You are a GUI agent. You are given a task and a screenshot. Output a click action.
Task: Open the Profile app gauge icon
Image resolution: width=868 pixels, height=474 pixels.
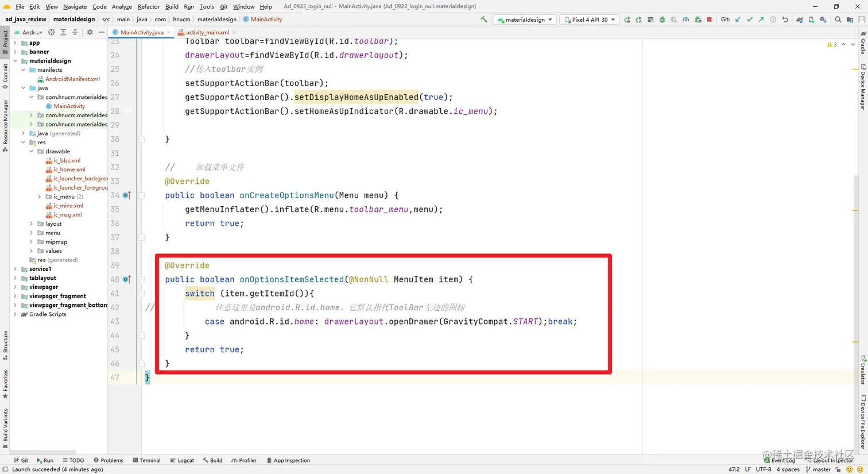click(685, 20)
